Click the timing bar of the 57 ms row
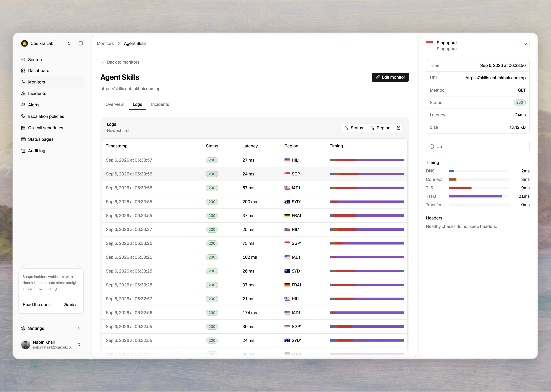The image size is (551, 392). (366, 188)
